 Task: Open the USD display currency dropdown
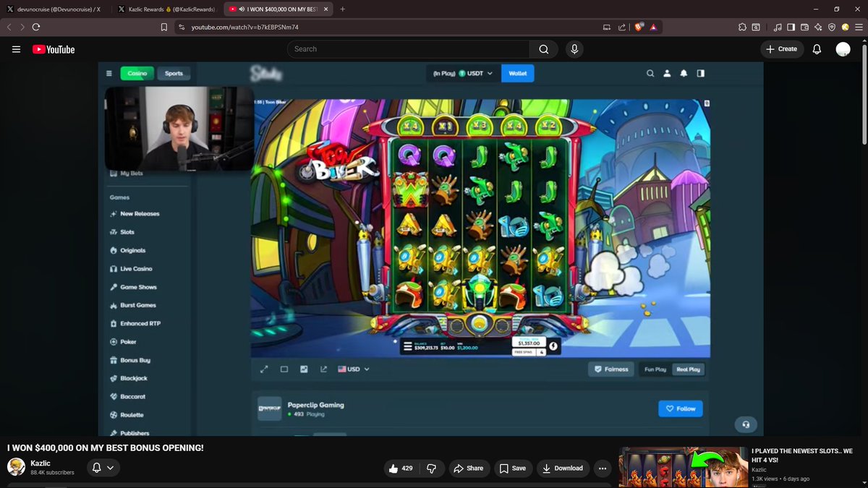354,369
